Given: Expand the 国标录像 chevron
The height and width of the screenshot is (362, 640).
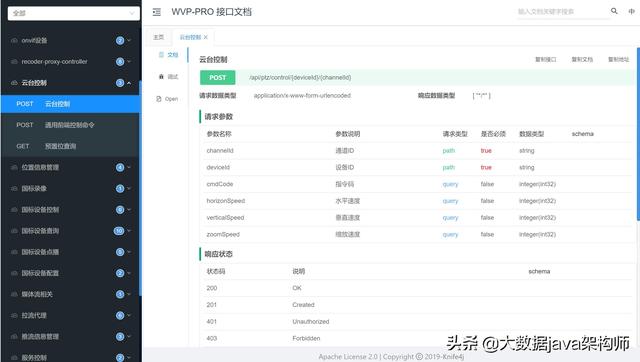Looking at the screenshot, I should [x=129, y=189].
